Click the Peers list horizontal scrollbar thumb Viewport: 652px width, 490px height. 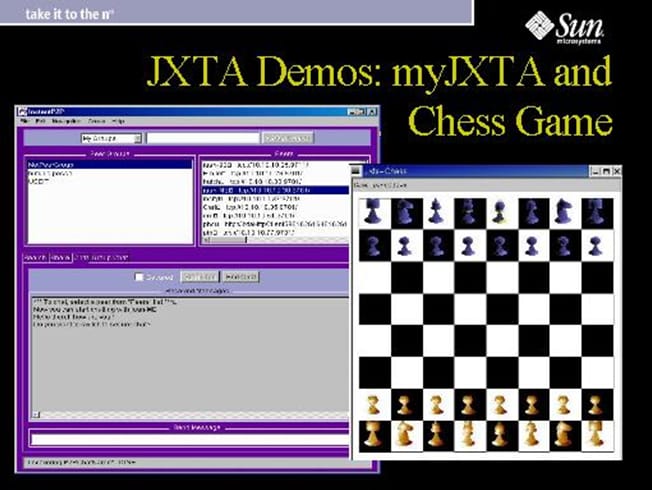click(x=226, y=240)
